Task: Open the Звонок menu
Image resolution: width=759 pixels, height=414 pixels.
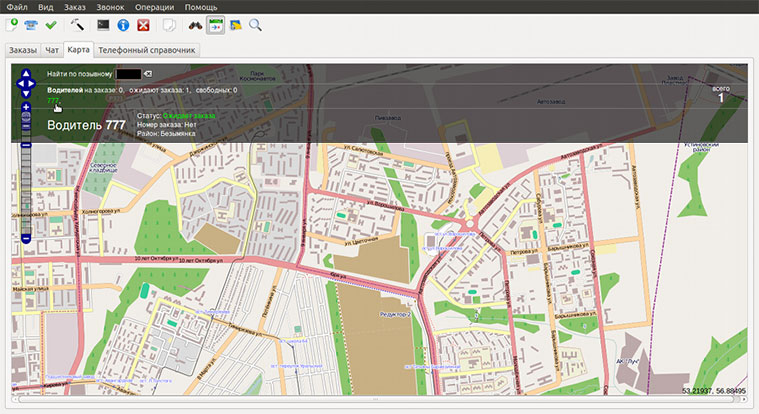Action: (110, 7)
